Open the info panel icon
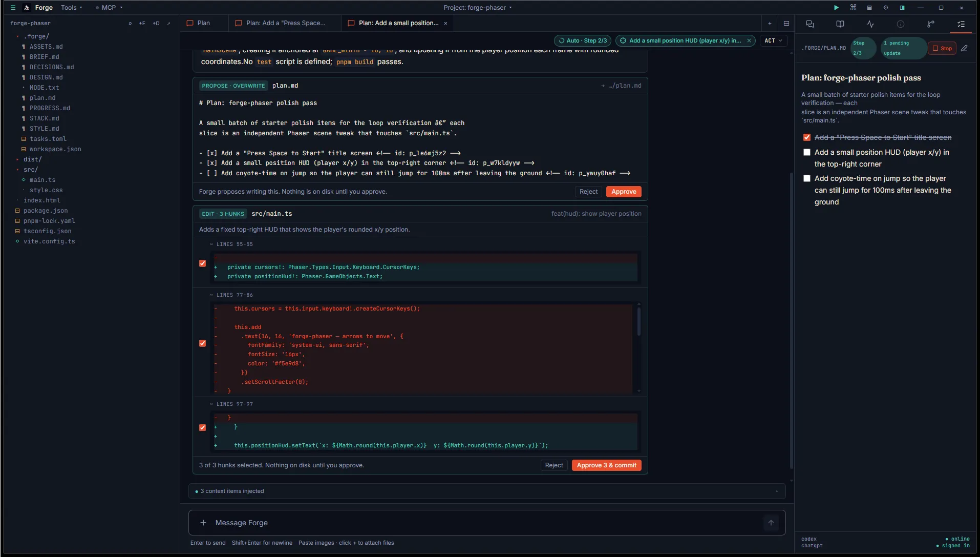Screen dimensions: 980x557 pyautogui.click(x=901, y=24)
